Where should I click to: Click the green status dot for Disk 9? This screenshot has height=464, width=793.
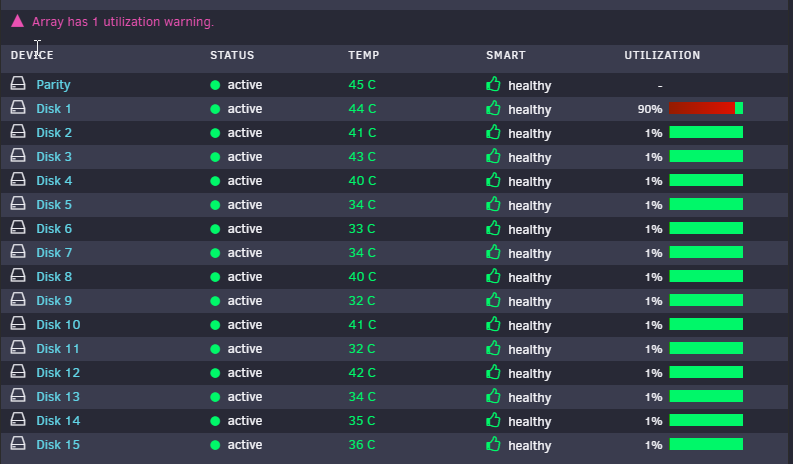(x=215, y=301)
